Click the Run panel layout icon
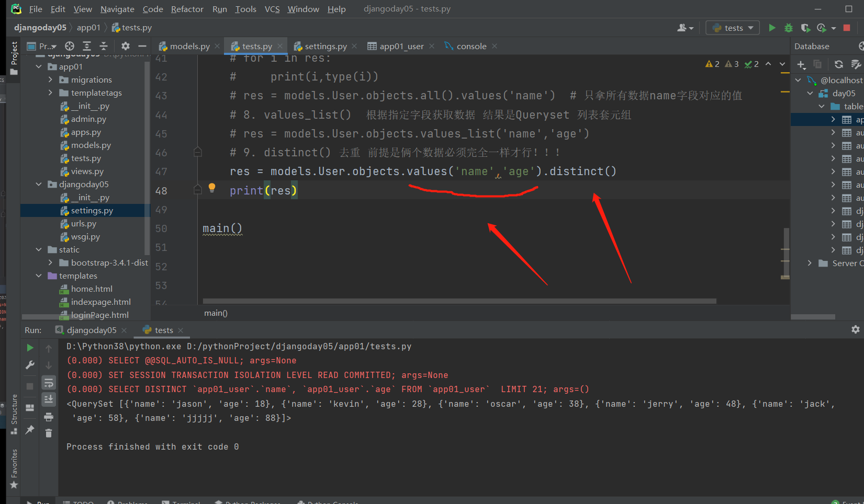The height and width of the screenshot is (504, 864). 30,408
